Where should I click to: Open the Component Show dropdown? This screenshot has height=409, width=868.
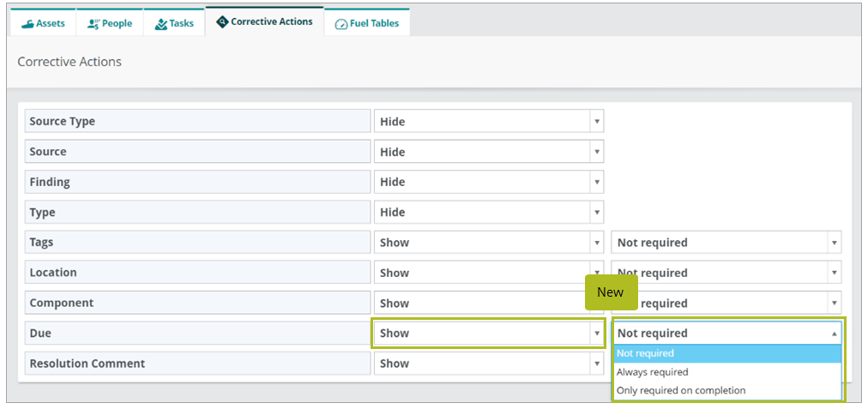coord(489,303)
